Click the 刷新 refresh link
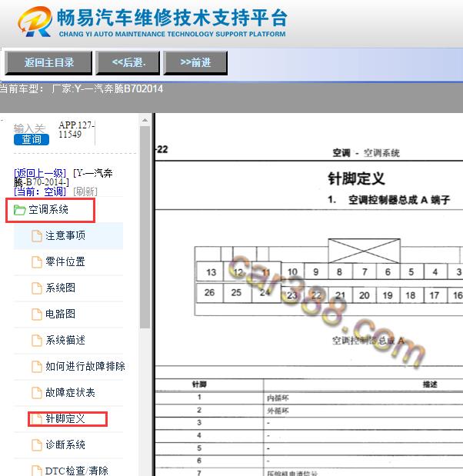Viewport: 463px width, 476px height. point(85,191)
